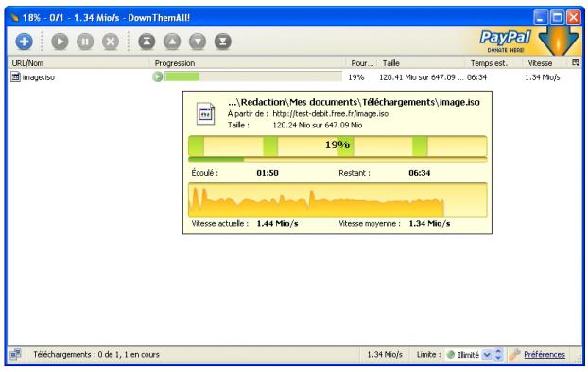
Task: Move the download to bottom of queue
Action: coord(223,42)
